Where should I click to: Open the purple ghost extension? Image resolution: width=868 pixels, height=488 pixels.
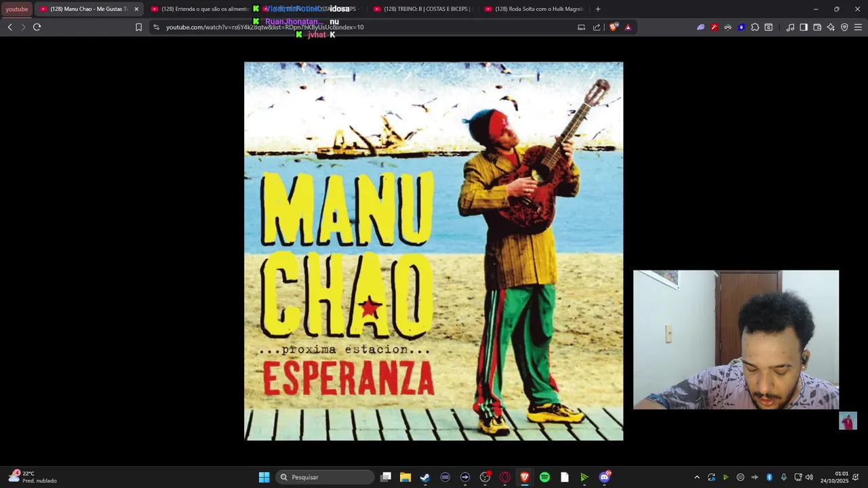click(701, 27)
